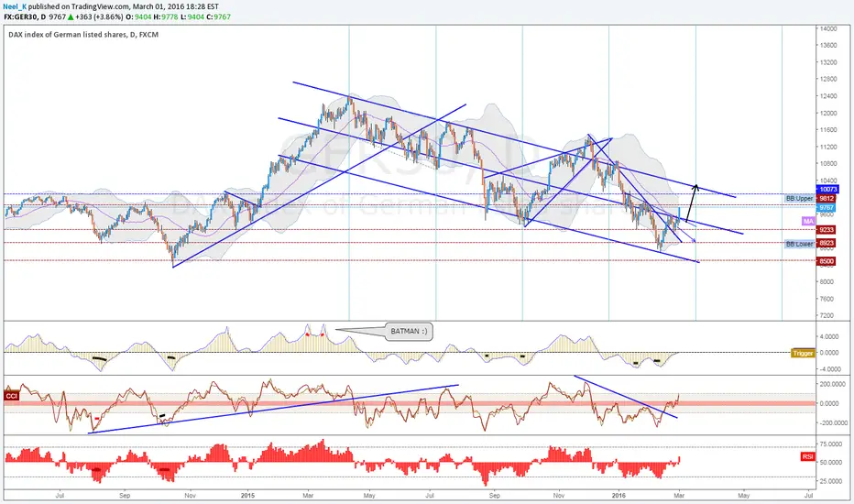The height and width of the screenshot is (504, 854).
Task: Click the 12400 price axis label
Action: coord(828,96)
